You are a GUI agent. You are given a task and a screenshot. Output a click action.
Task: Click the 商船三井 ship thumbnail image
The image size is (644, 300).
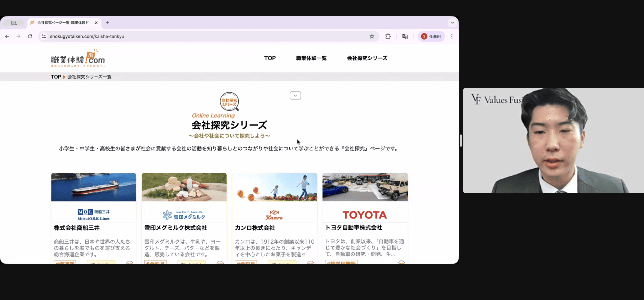(94, 187)
